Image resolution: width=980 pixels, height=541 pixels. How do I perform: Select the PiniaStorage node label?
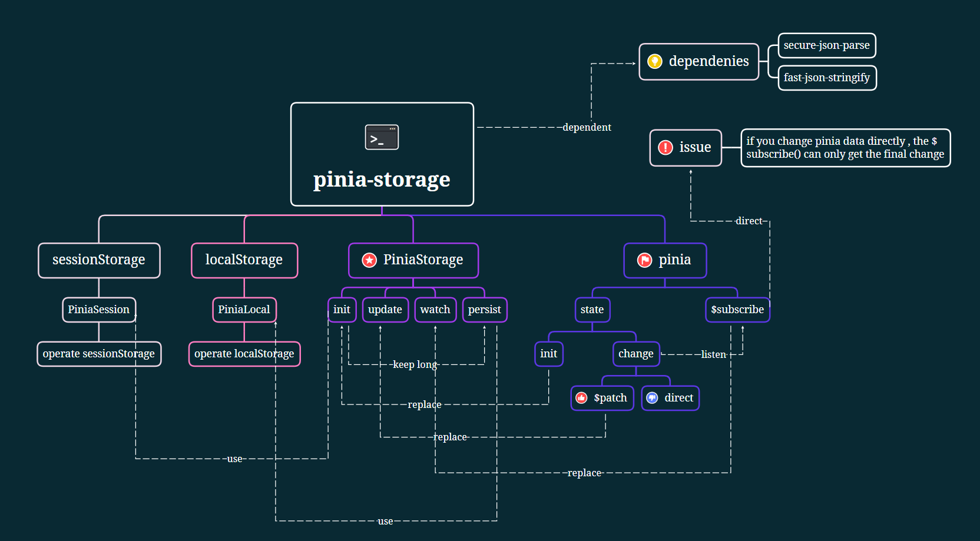point(423,260)
